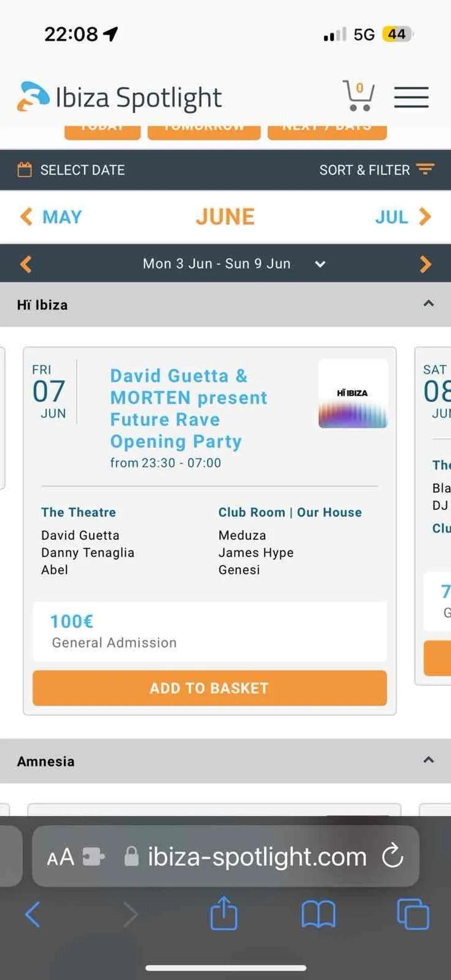
Task: Open the SORT & FILTER options
Action: 376,170
